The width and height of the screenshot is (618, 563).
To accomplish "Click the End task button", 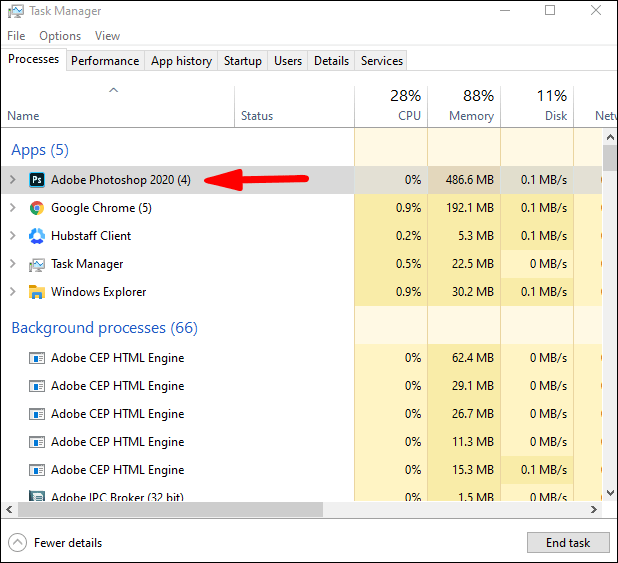I will [568, 543].
